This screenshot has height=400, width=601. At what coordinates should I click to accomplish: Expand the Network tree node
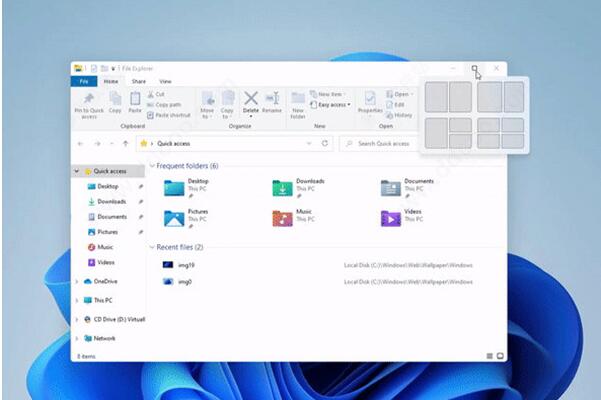pos(77,339)
